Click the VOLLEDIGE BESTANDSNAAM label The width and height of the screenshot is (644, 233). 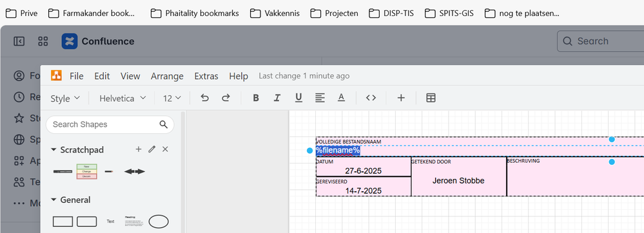(348, 142)
